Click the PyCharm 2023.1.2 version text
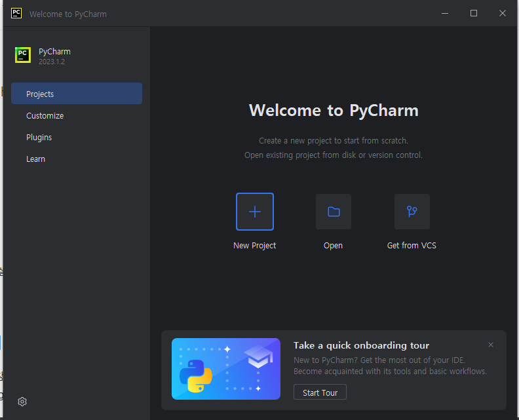Viewport: 519px width, 420px height. point(52,62)
